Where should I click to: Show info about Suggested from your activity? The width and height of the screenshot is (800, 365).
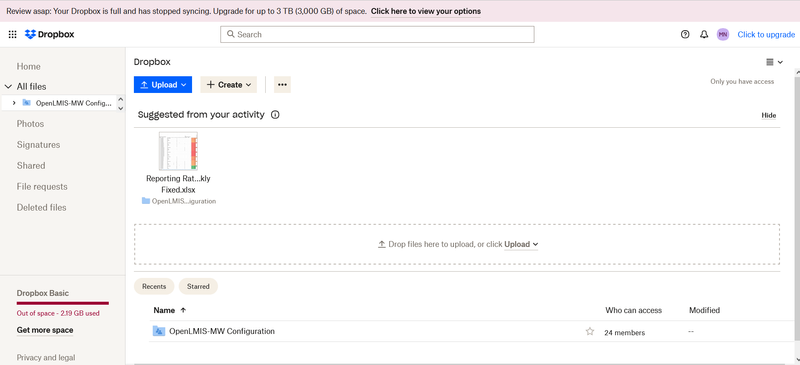pos(275,115)
